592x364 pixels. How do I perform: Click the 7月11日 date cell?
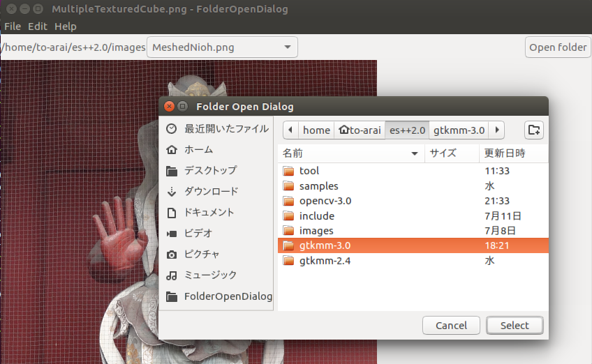click(x=503, y=215)
